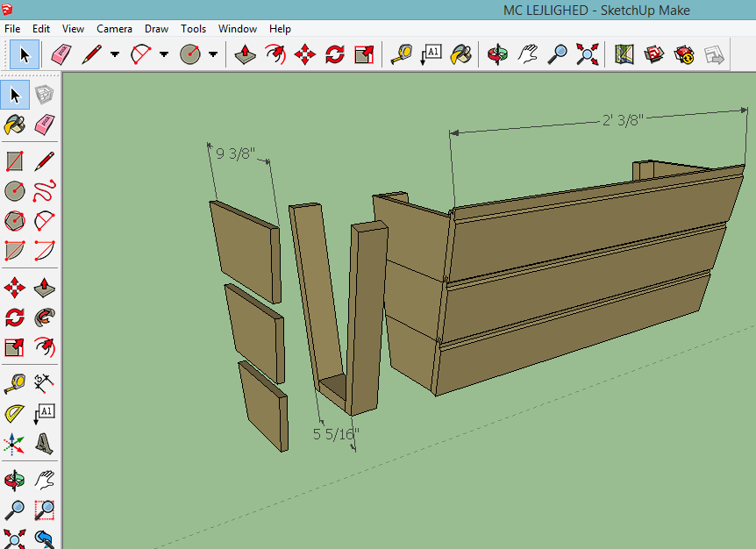Screen dimensions: 756x549
Task: Open the Arc tool dropdown arrow
Action: tap(164, 54)
